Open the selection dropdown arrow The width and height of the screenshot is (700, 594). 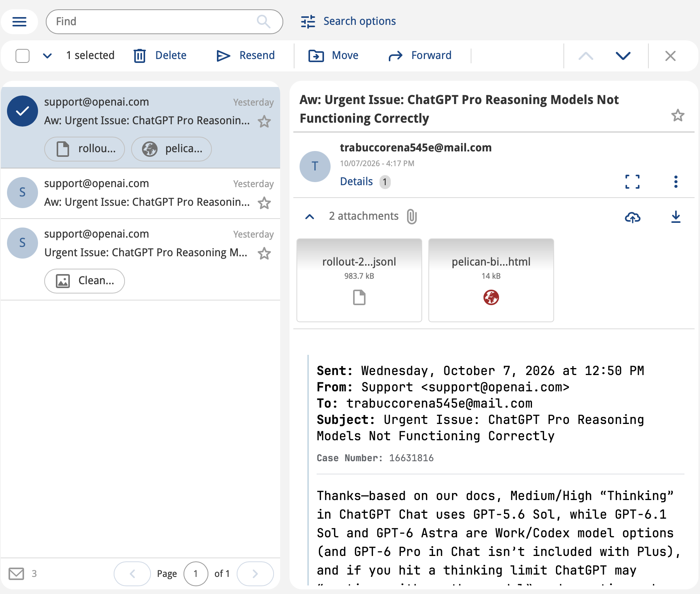click(x=47, y=56)
